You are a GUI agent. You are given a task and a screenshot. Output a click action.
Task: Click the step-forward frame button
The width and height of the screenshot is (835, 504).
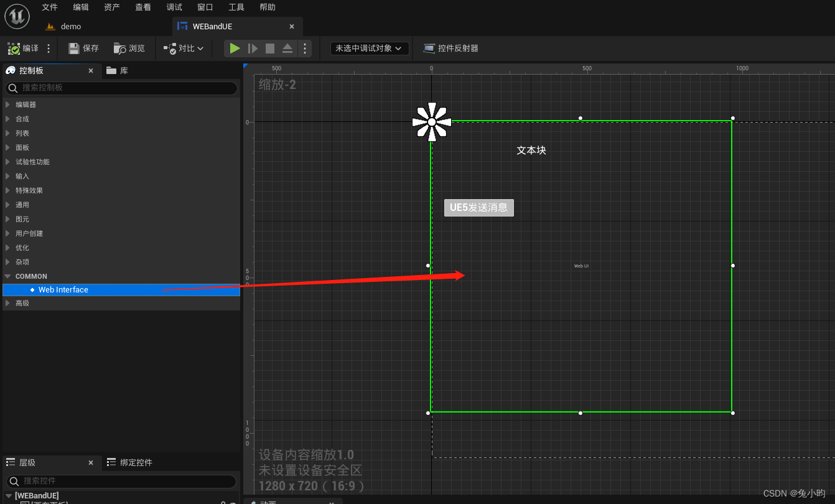pos(253,49)
